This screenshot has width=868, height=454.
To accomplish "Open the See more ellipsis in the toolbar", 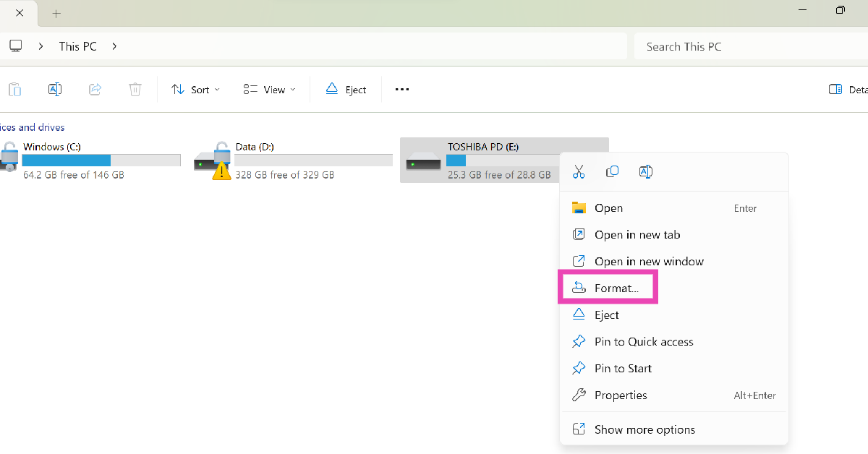I will click(x=401, y=89).
